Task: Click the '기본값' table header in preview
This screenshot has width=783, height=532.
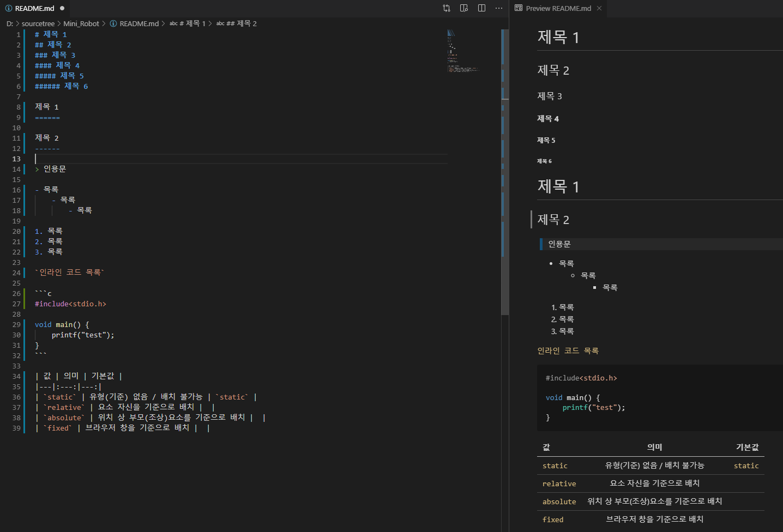Action: click(x=748, y=447)
